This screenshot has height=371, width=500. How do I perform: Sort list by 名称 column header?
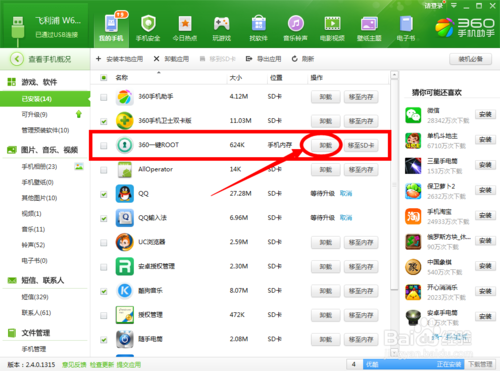122,78
